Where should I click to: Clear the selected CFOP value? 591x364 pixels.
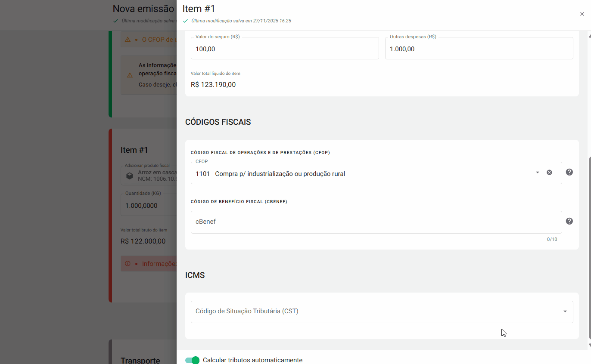(549, 173)
